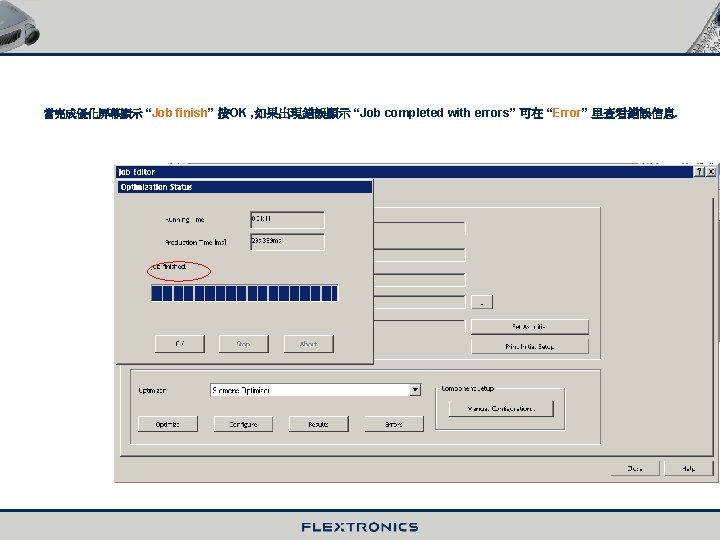Click the Job Editor title bar
The height and width of the screenshot is (540, 720).
(x=404, y=172)
